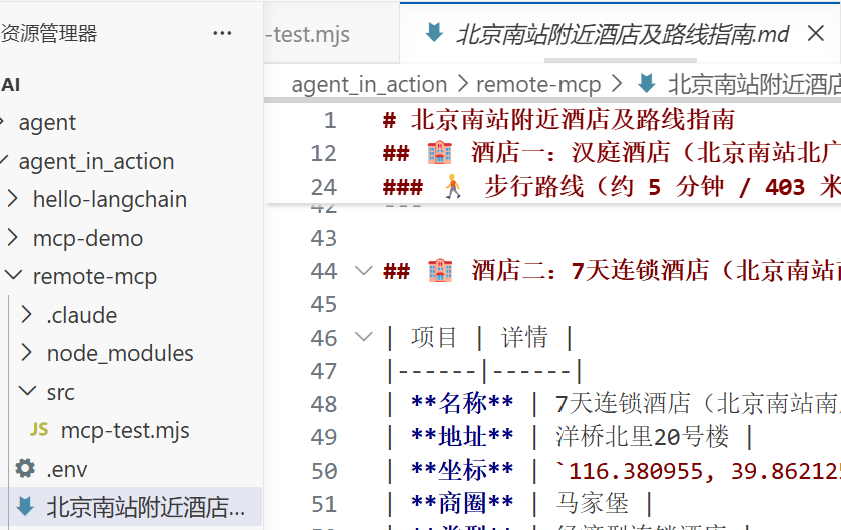Click line number 45 in the gutter

click(x=323, y=304)
